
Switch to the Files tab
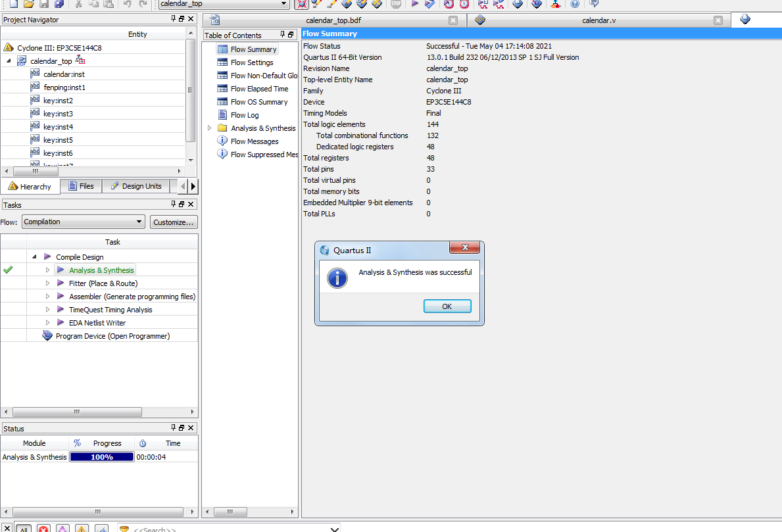click(x=81, y=186)
